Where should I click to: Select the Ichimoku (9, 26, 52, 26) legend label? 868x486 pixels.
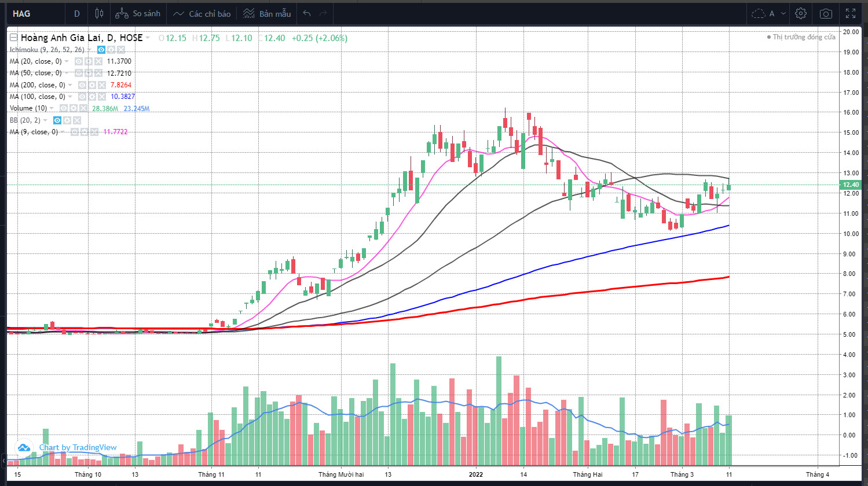(x=47, y=50)
